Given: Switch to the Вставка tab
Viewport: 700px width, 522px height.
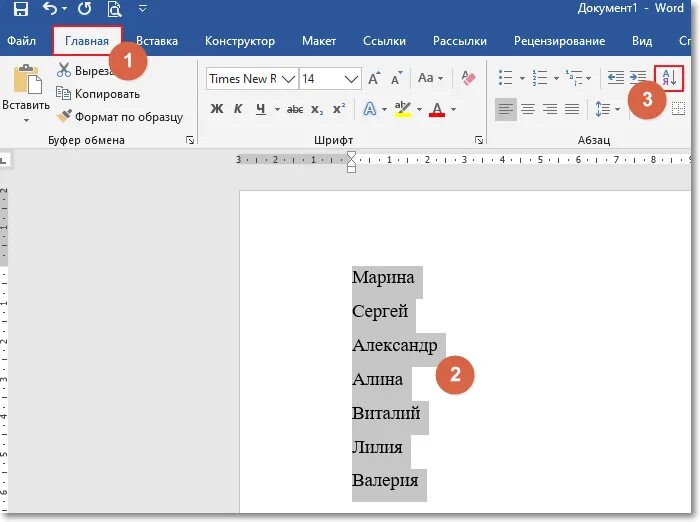Looking at the screenshot, I should click(x=157, y=41).
